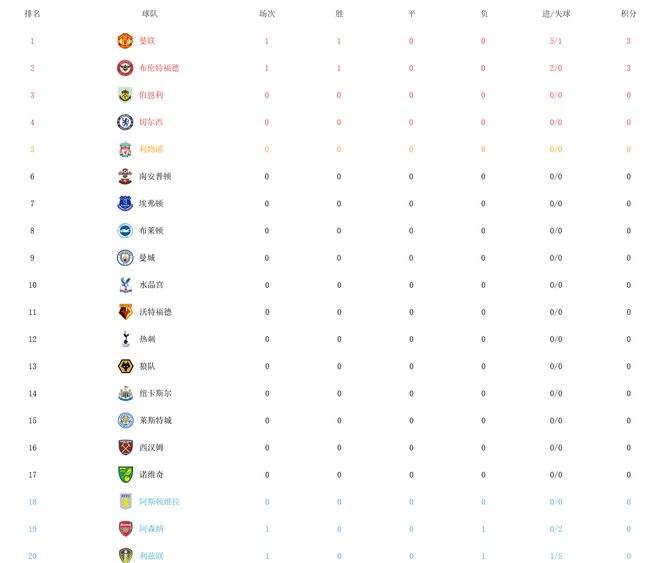This screenshot has height=563, width=650.
Task: Click the Manchester City club crest
Action: [x=125, y=258]
